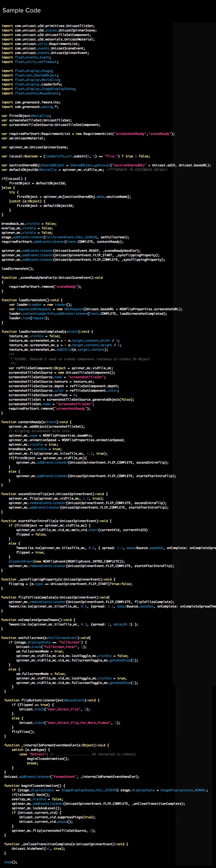Select the "function beginCloseAnimation() {" line
The height and width of the screenshot is (868, 216).
(x=35, y=786)
